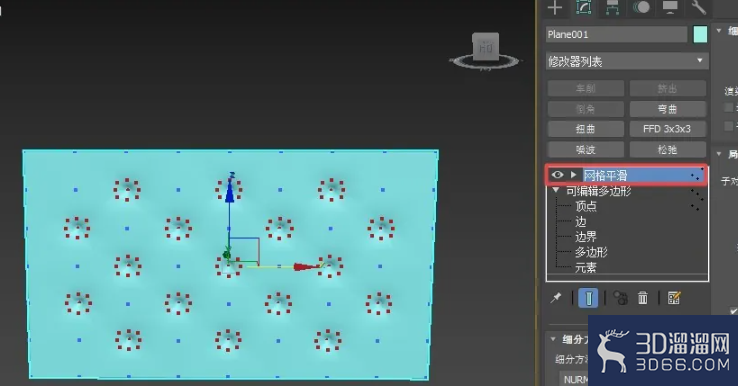Open the Hierarchy panel icon

coord(612,7)
